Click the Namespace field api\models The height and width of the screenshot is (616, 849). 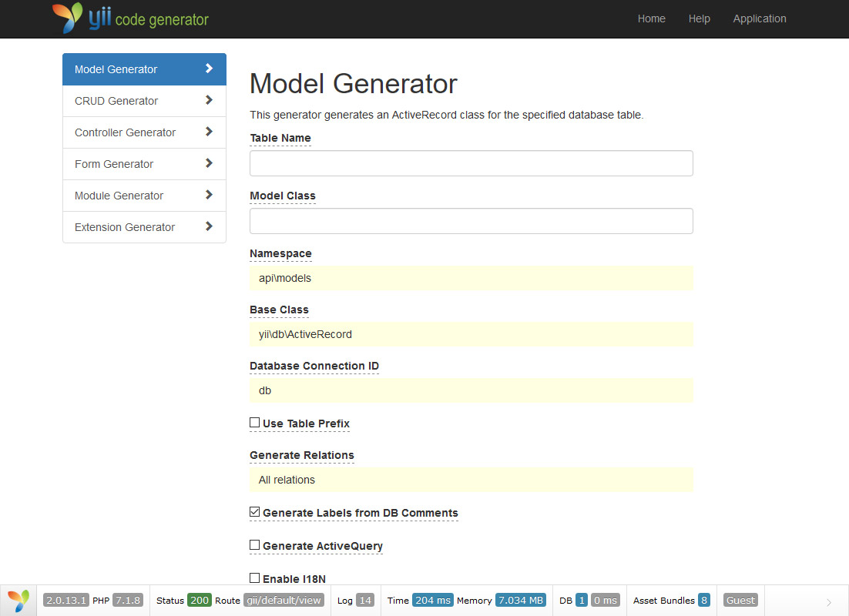pyautogui.click(x=471, y=278)
